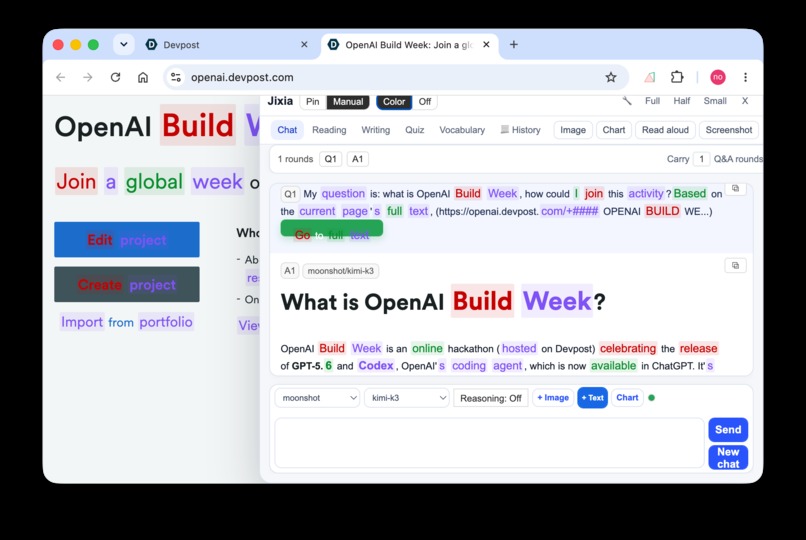The height and width of the screenshot is (540, 806).
Task: Click the Screenshot button
Action: [x=728, y=130]
